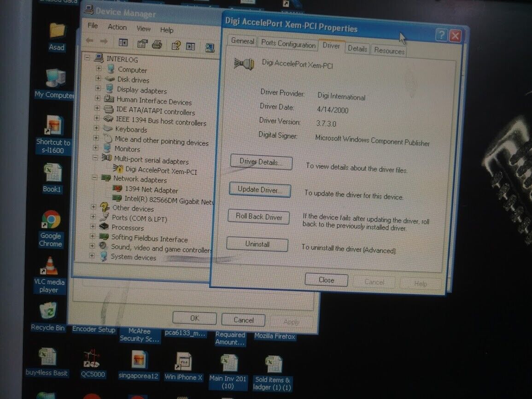Select the Softing Fieldbus Interface tree item
Viewport: 532px width, 399px height.
point(149,238)
